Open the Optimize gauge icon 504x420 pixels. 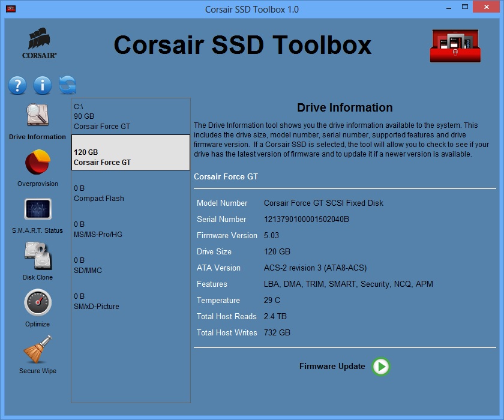[x=38, y=302]
